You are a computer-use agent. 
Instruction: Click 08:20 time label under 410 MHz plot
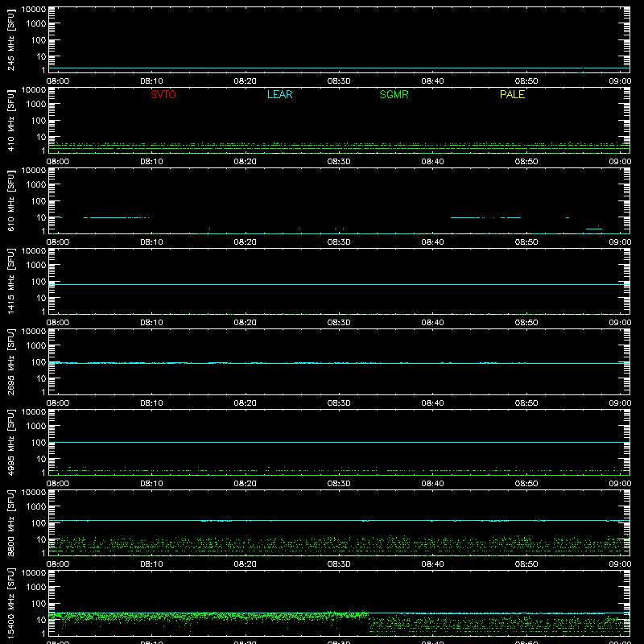click(246, 162)
